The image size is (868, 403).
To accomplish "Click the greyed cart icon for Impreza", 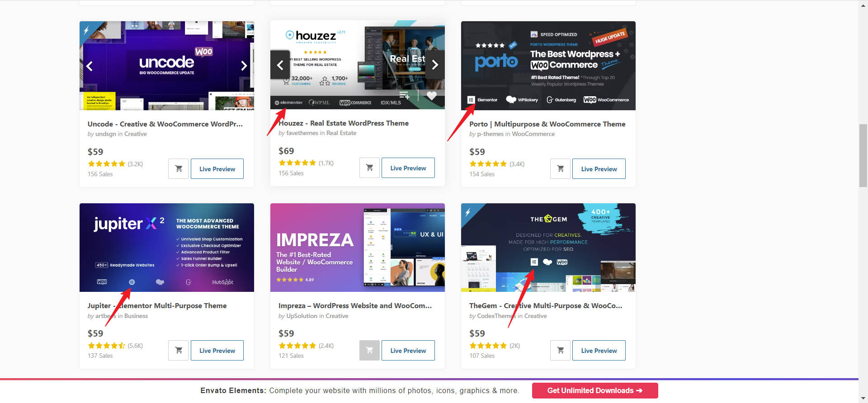I will 369,350.
